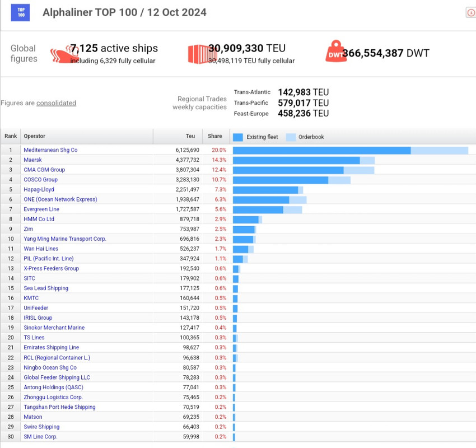Viewport: 476px width, 448px height.
Task: Click the 14.3% share value
Action: pos(219,160)
